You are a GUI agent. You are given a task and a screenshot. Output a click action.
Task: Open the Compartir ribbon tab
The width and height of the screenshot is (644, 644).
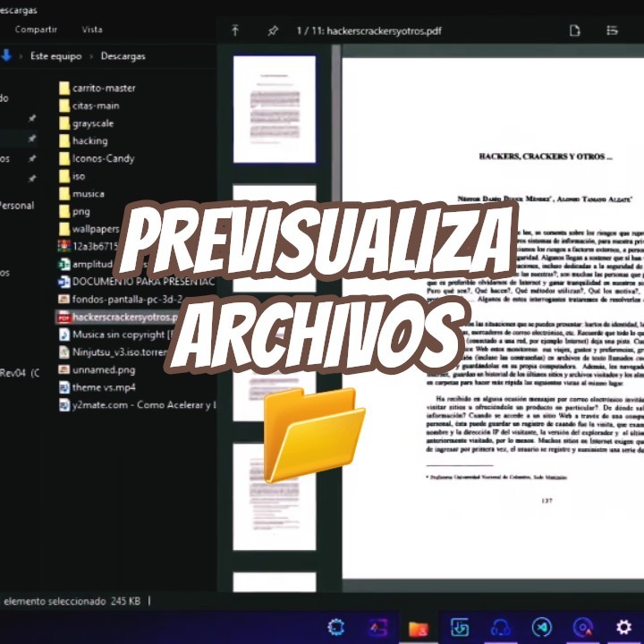pos(36,30)
